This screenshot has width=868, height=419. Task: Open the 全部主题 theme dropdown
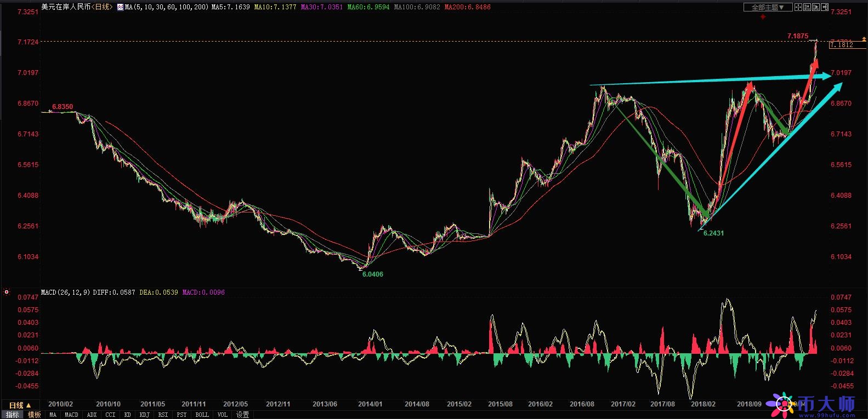768,7
